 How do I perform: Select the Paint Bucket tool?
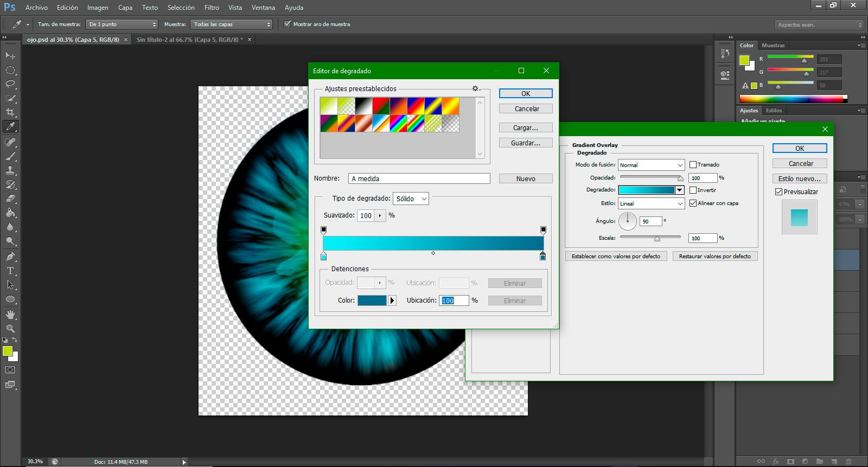(x=10, y=213)
